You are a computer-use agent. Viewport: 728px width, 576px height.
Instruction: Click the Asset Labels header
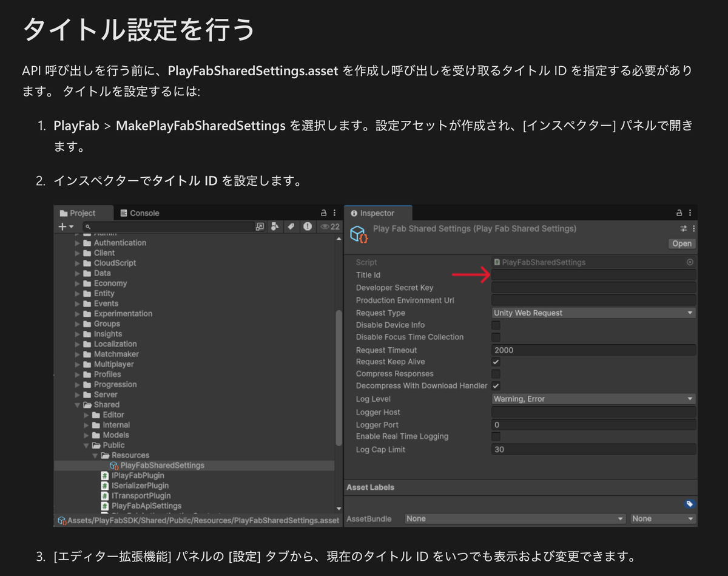[x=371, y=487]
